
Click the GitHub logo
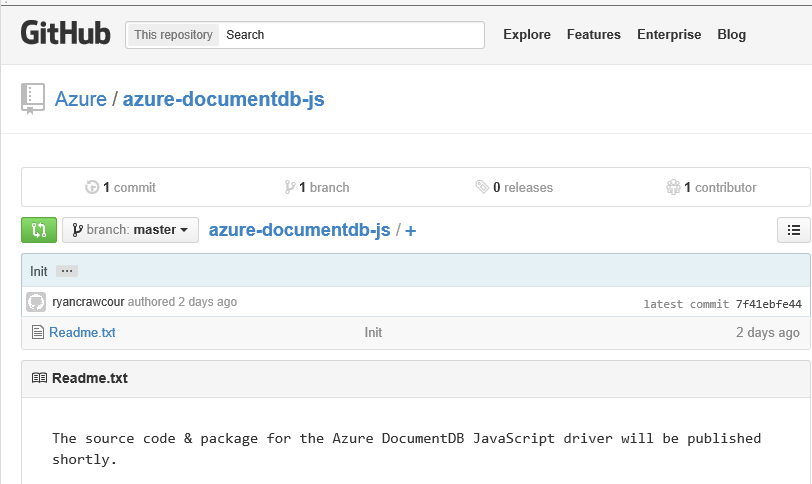tap(65, 34)
